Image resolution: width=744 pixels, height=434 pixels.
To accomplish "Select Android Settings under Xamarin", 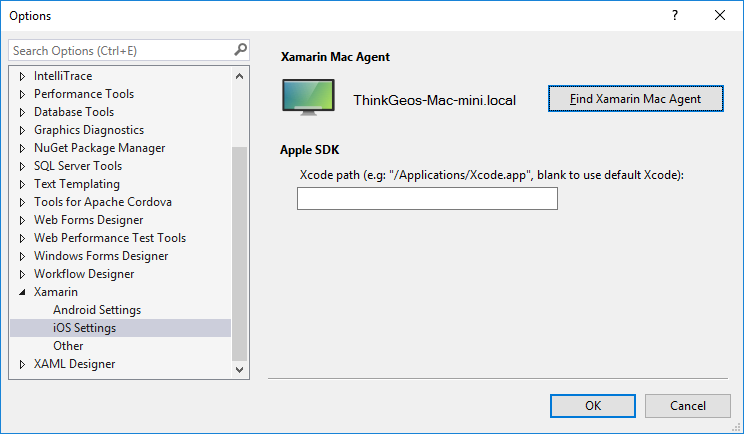I will (x=97, y=310).
